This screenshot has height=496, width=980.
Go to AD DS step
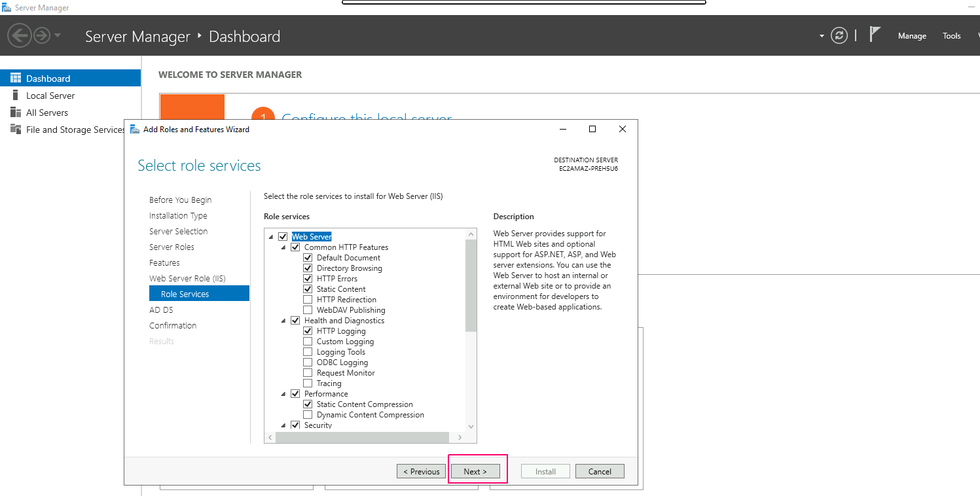tap(161, 310)
